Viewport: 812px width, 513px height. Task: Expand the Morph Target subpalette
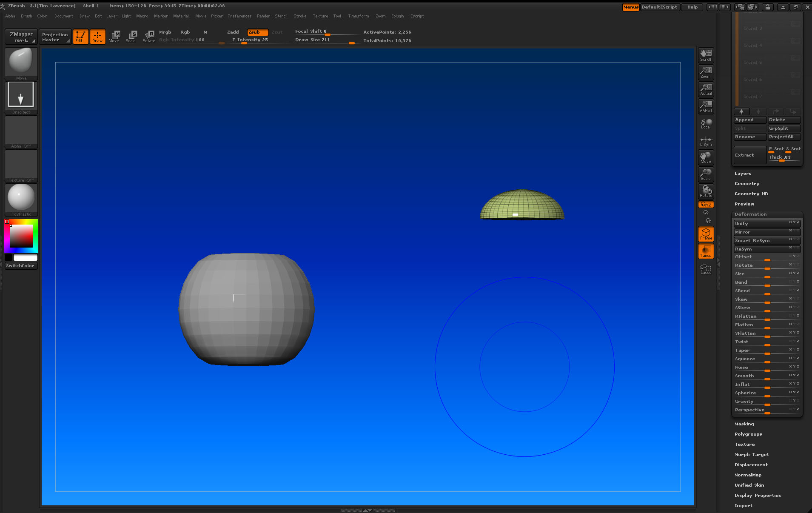pyautogui.click(x=752, y=454)
